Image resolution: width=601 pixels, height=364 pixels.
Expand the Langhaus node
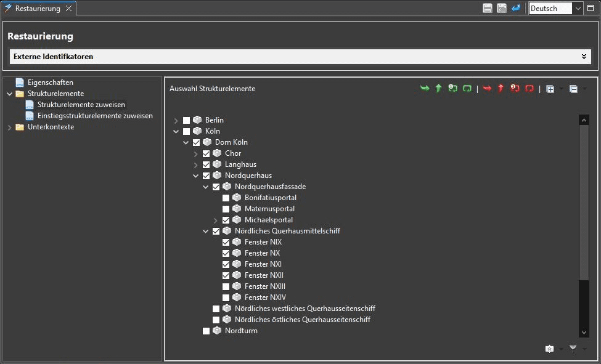196,165
